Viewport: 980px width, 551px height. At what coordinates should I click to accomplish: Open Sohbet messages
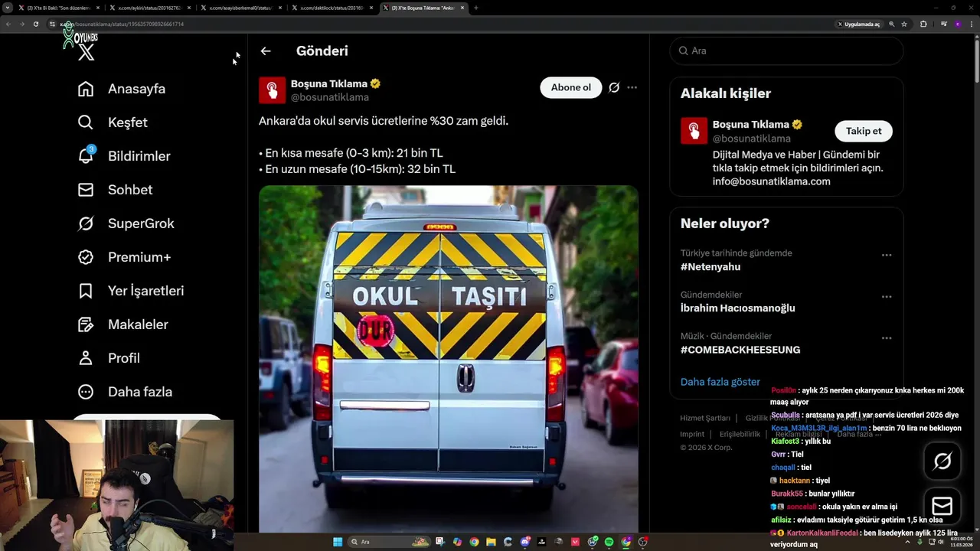click(x=116, y=190)
